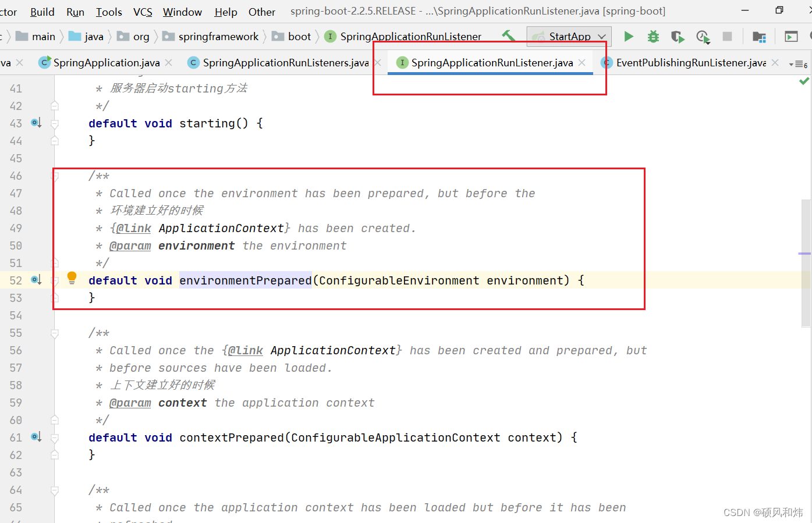The image size is (812, 523).
Task: Close the SpringApplication.java tab
Action: pos(168,62)
